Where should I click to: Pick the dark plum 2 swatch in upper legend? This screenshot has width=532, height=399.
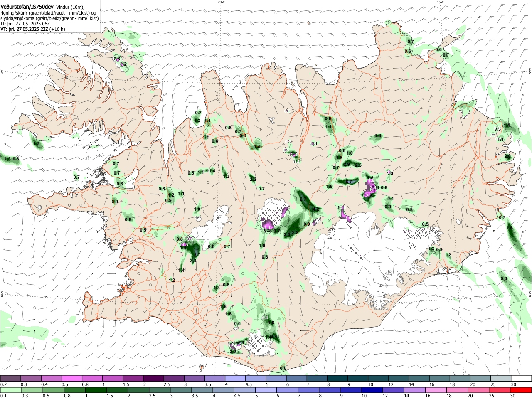pyautogui.click(x=153, y=379)
